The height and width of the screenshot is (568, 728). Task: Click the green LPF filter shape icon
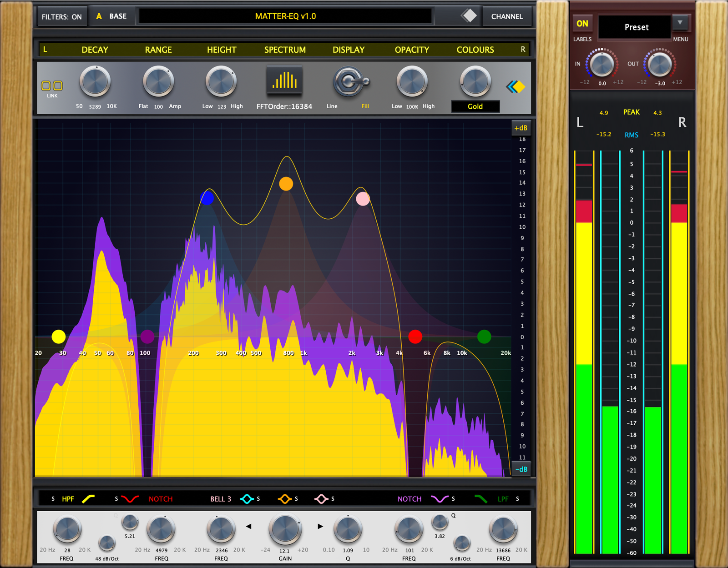coord(481,499)
